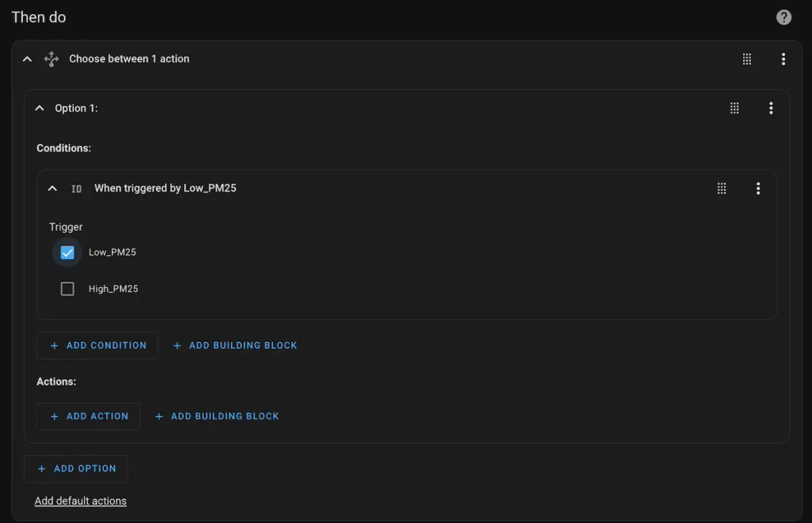812x523 pixels.
Task: Grab the Option 1 drag handle
Action: tap(734, 109)
